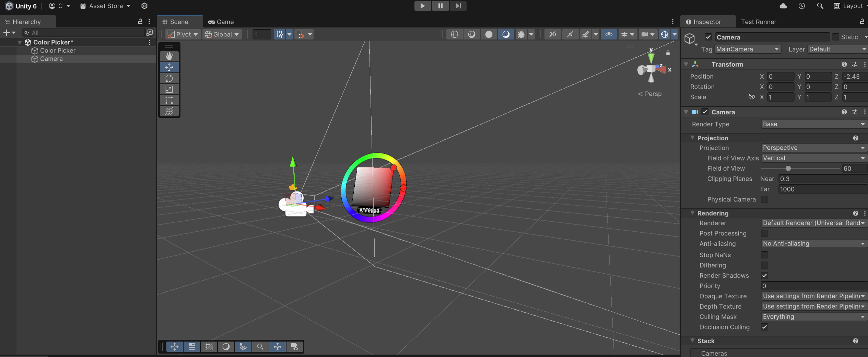Uncheck the Occlusion Culling checkbox

764,327
